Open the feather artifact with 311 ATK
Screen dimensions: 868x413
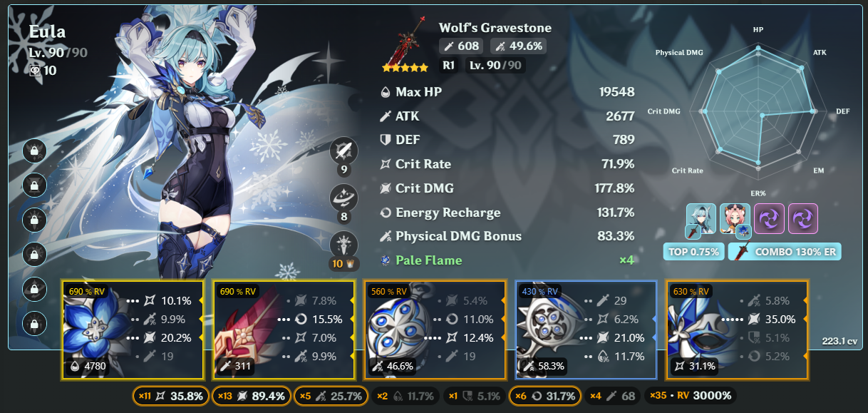pos(284,330)
